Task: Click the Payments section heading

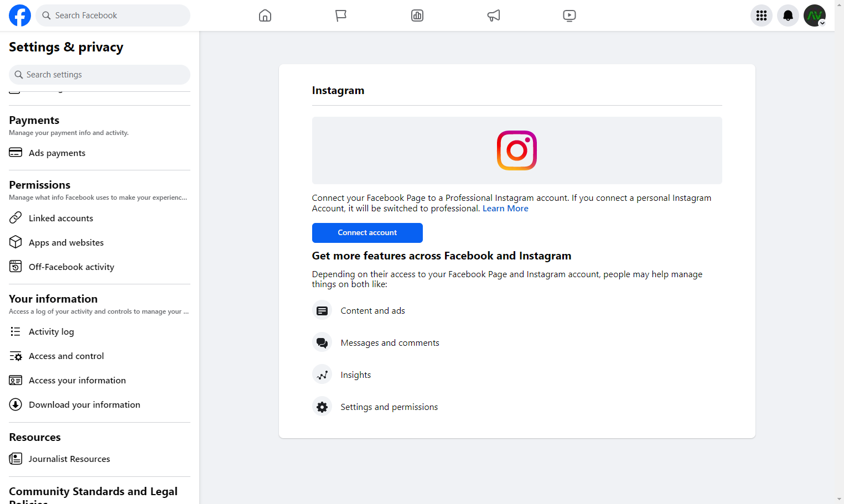Action: pos(34,120)
